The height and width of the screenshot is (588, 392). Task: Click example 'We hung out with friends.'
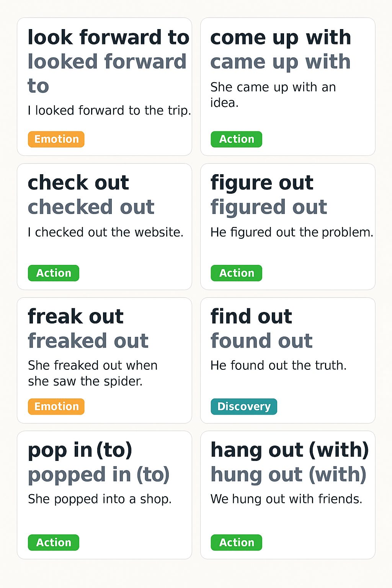tap(286, 499)
